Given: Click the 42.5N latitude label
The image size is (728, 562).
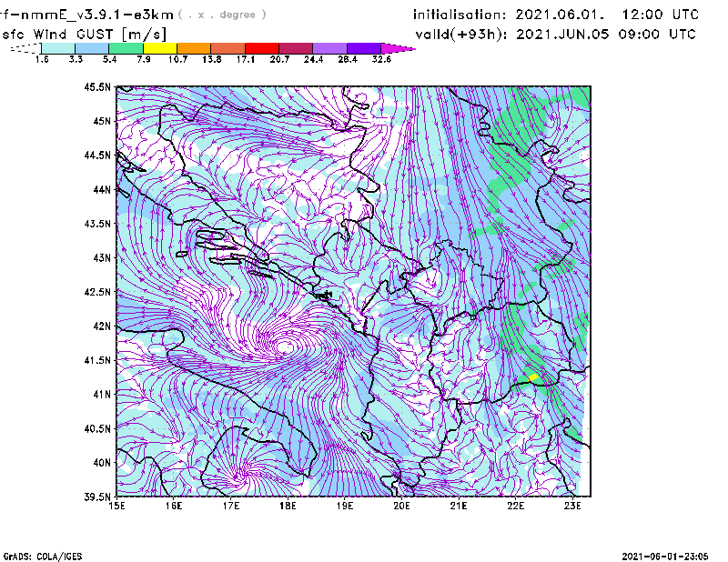Looking at the screenshot, I should click(x=97, y=292).
